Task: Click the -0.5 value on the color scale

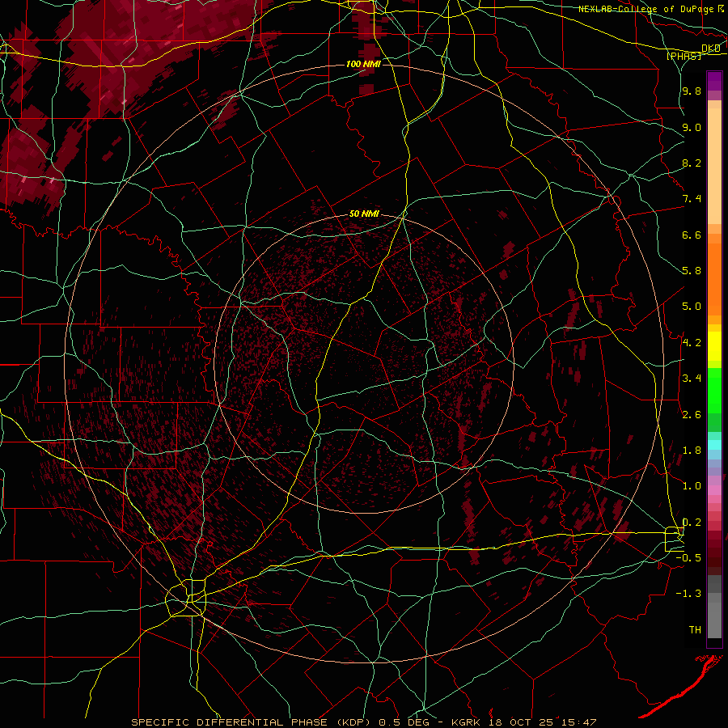Action: click(x=688, y=557)
